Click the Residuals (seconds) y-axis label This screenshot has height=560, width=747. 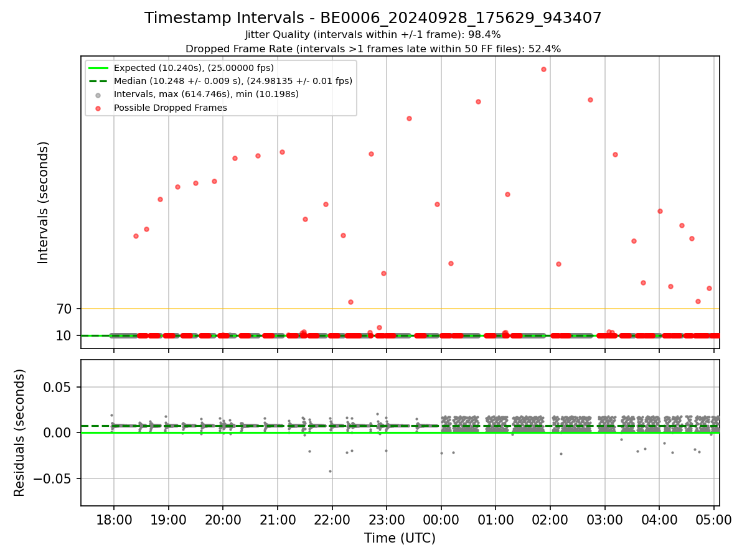20,432
